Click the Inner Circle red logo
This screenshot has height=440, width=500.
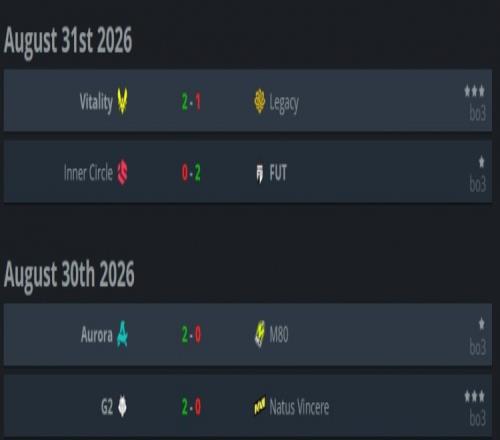click(x=122, y=172)
